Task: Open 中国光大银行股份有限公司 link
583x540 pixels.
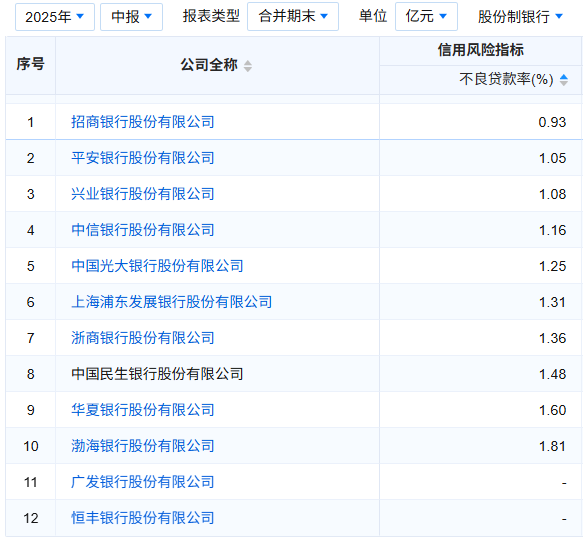Action: (x=157, y=266)
